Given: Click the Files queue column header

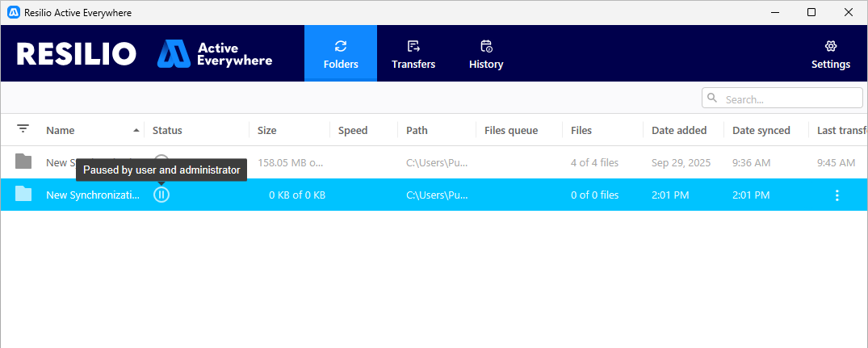Looking at the screenshot, I should 511,131.
